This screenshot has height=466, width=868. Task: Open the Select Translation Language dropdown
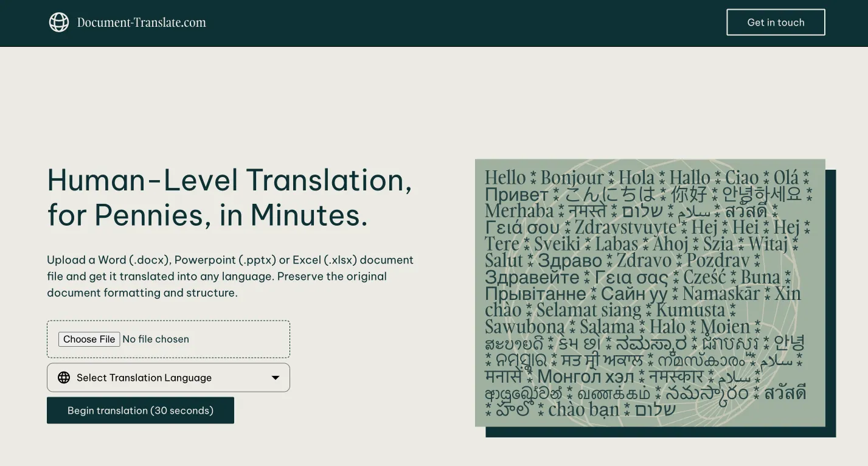(x=168, y=377)
